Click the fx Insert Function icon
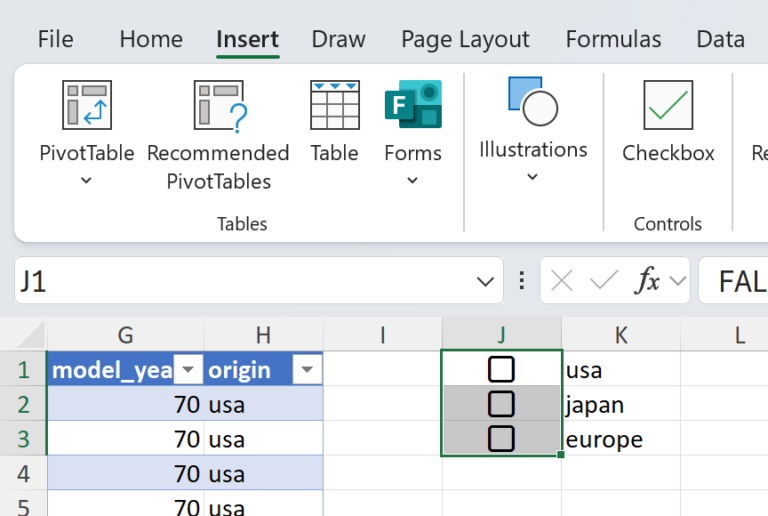 coord(649,281)
